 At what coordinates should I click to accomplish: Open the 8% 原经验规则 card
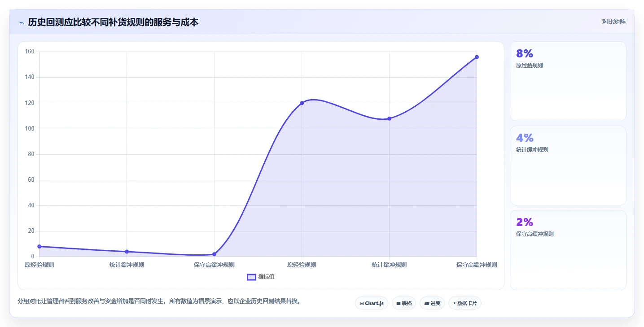(x=568, y=81)
